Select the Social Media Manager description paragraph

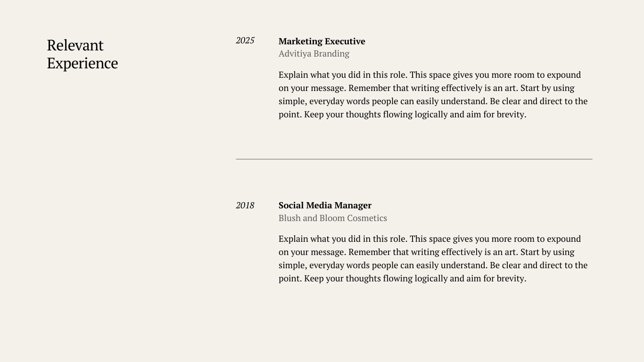(x=433, y=259)
